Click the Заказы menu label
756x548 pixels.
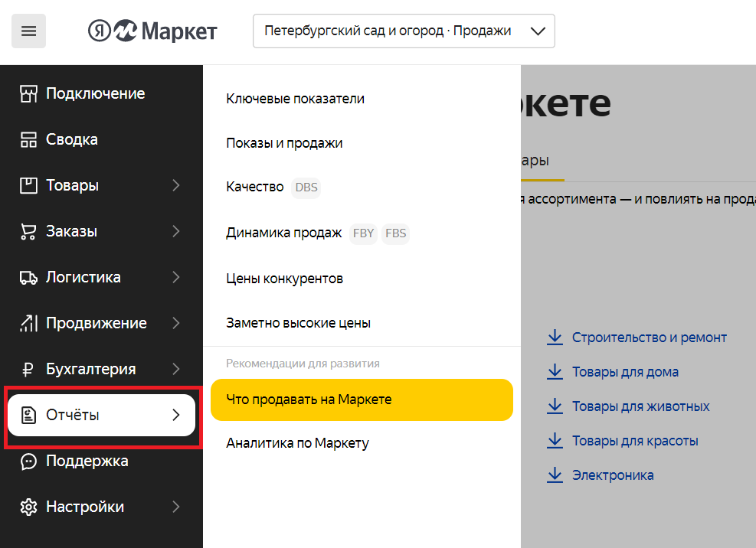click(72, 232)
